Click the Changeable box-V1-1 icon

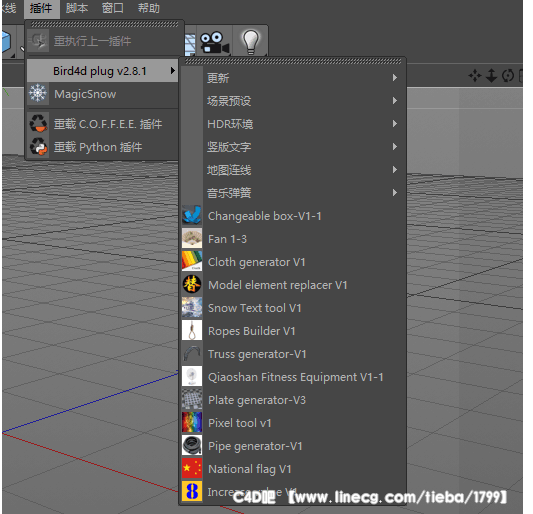pyautogui.click(x=192, y=215)
